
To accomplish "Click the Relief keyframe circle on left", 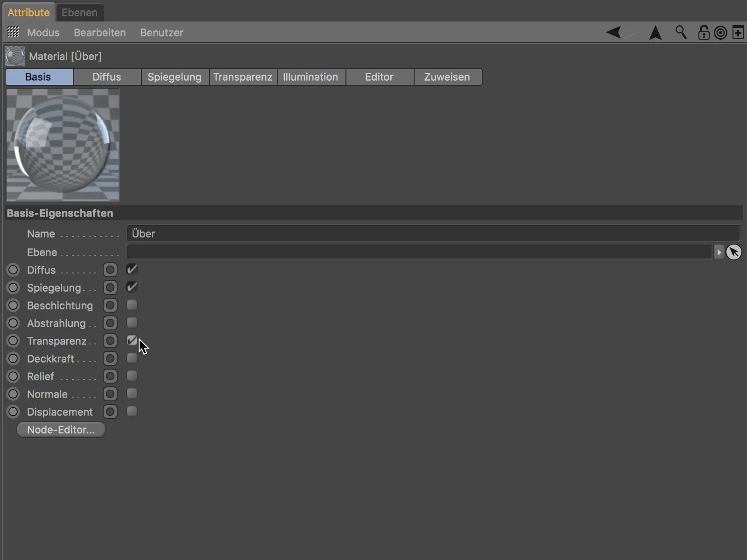I will click(13, 376).
